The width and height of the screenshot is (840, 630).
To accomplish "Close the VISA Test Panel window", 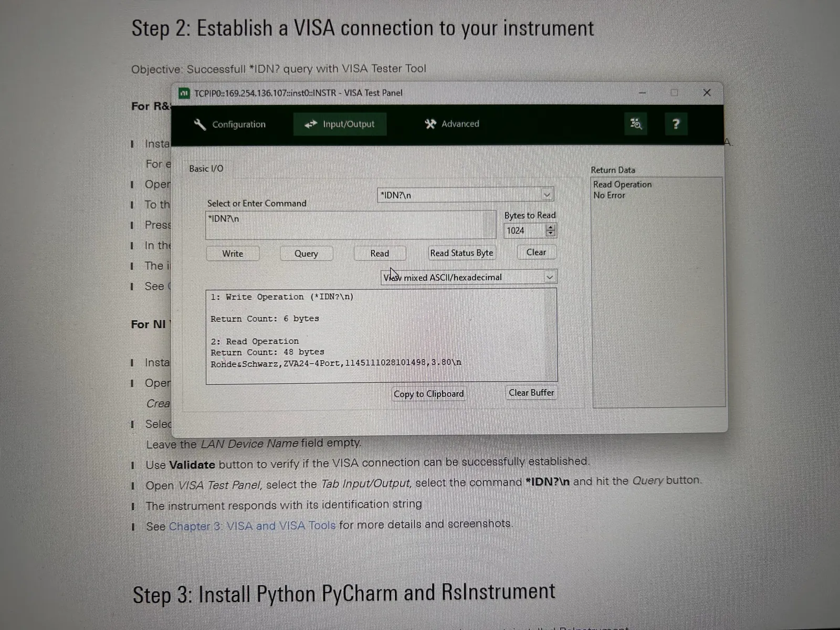I will (x=707, y=93).
